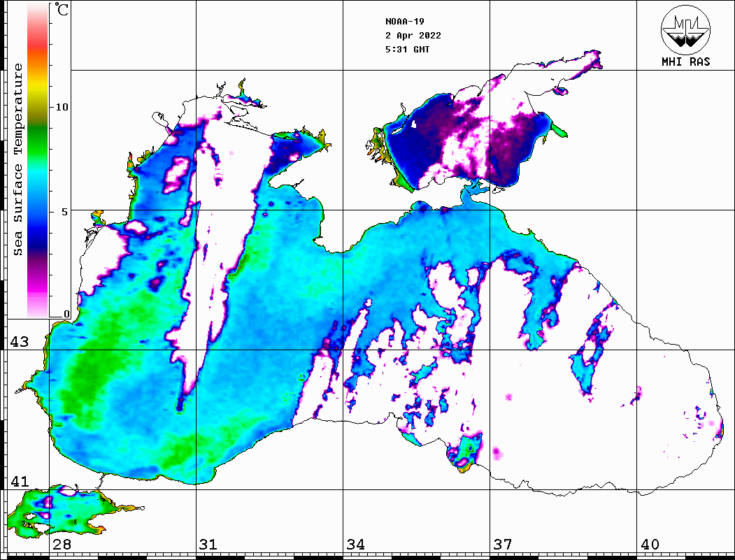Screen dimensions: 735x560
Task: Click the 'MHI RAS' caption text
Action: pyautogui.click(x=686, y=62)
